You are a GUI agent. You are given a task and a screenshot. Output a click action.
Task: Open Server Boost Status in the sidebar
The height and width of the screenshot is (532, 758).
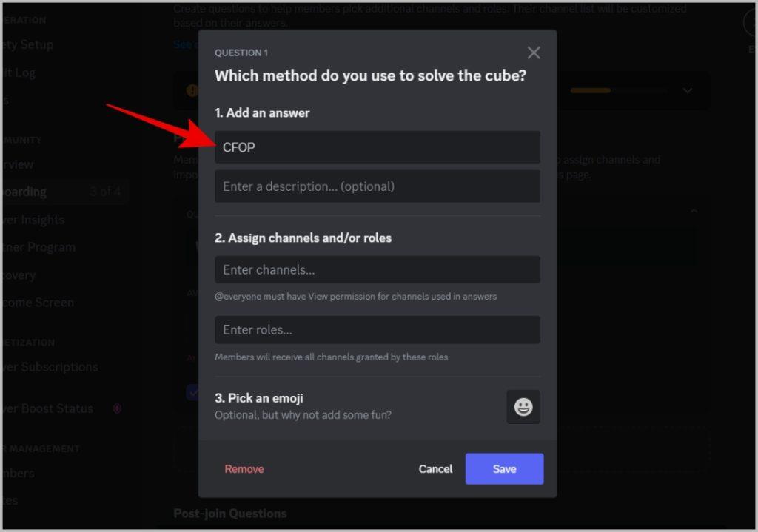(x=47, y=408)
